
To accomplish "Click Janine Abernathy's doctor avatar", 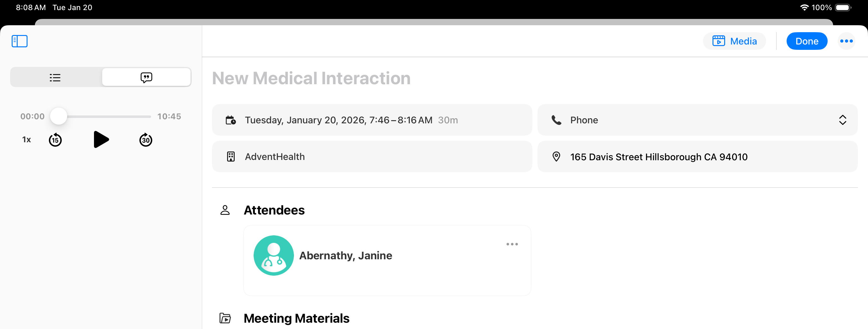I will click(x=273, y=256).
